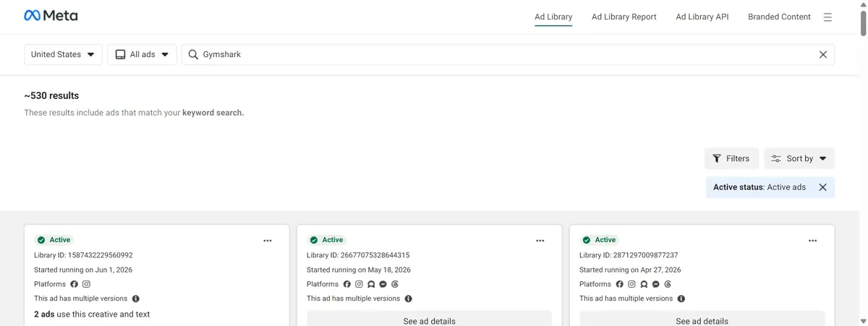This screenshot has width=868, height=326.
Task: See ad details for ad 26677075328644315
Action: [x=430, y=319]
